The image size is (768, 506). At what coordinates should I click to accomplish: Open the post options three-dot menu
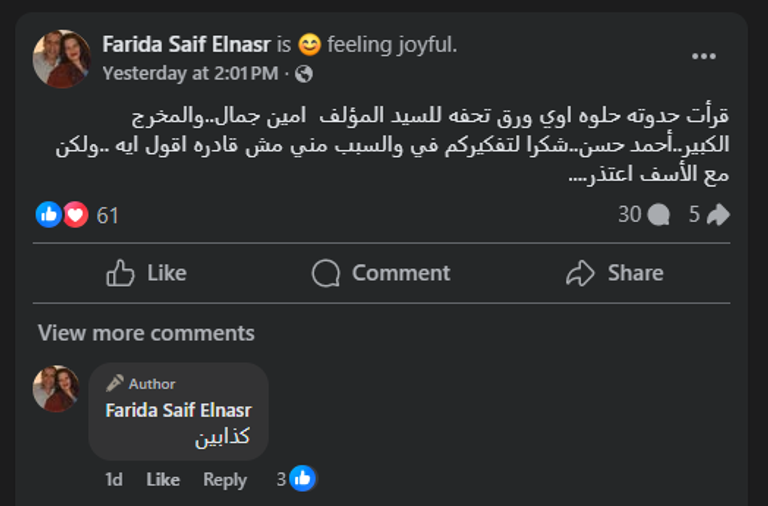click(704, 56)
